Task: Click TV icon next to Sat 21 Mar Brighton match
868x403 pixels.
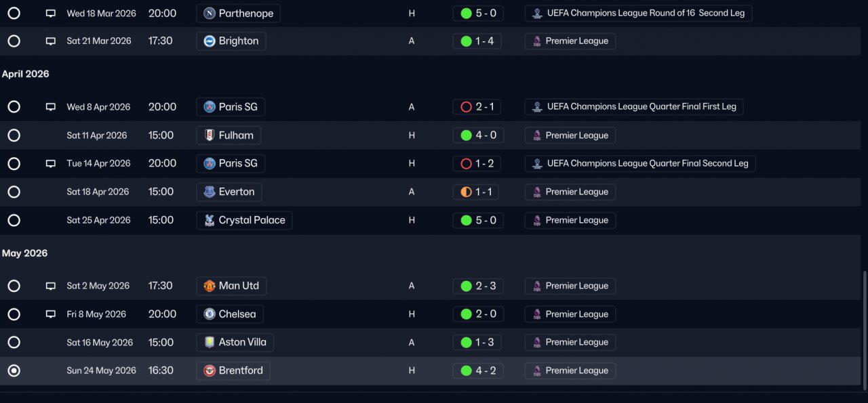Action: tap(50, 41)
